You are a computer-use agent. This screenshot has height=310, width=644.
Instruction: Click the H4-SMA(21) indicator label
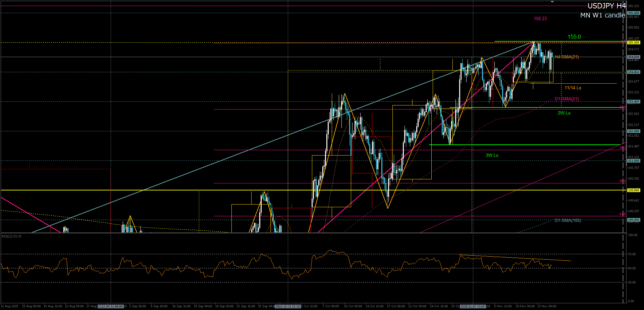pyautogui.click(x=567, y=57)
